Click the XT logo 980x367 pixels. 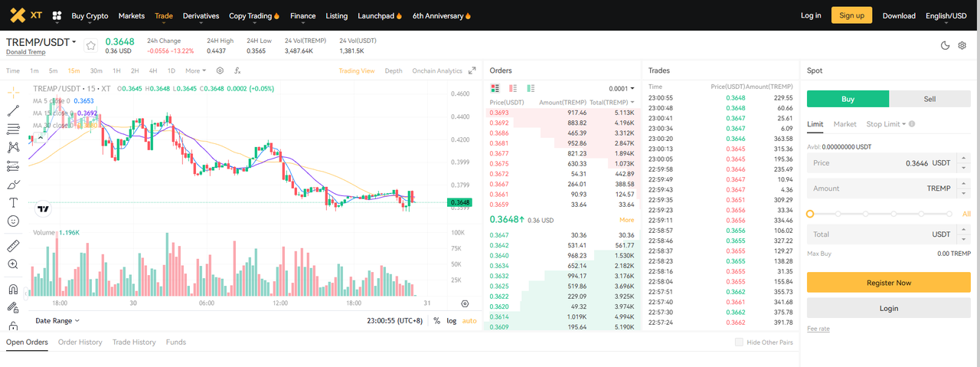26,15
